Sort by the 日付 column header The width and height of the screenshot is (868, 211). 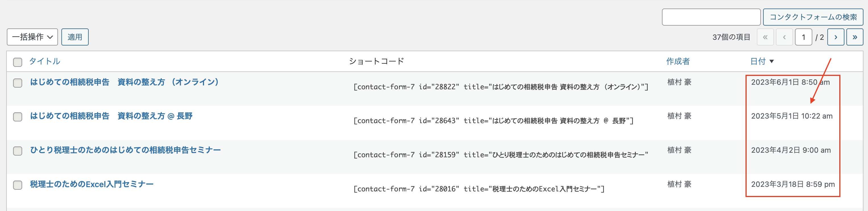click(x=758, y=61)
